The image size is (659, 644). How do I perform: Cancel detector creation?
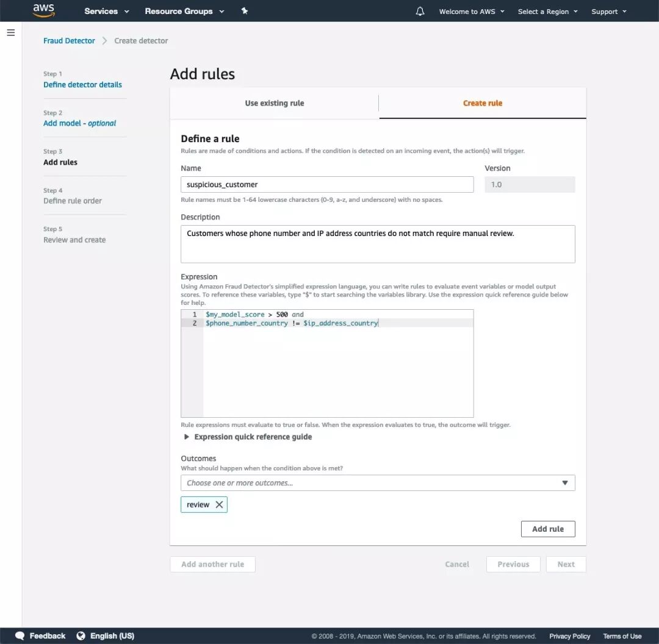[457, 564]
